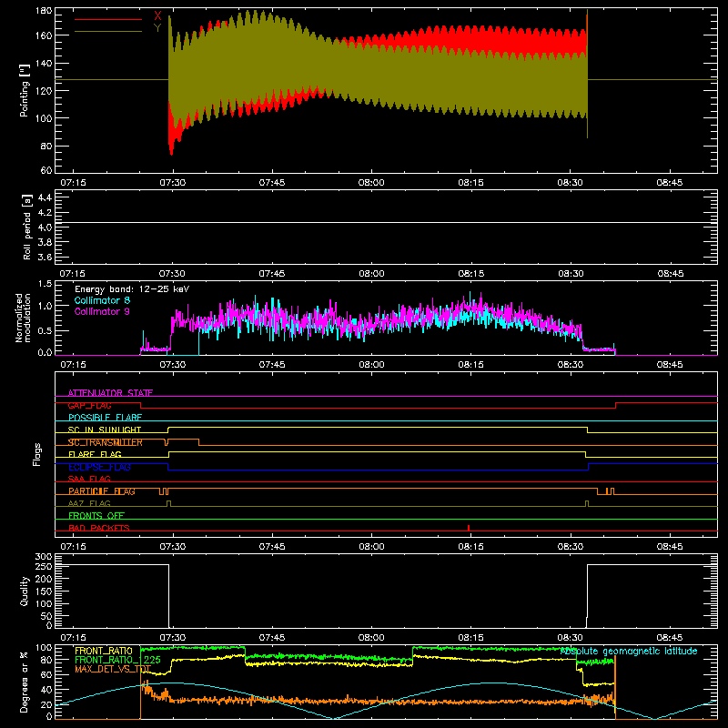728x728 pixels.
Task: Click the green 'FRONTS_OFF' label
Action: [96, 516]
